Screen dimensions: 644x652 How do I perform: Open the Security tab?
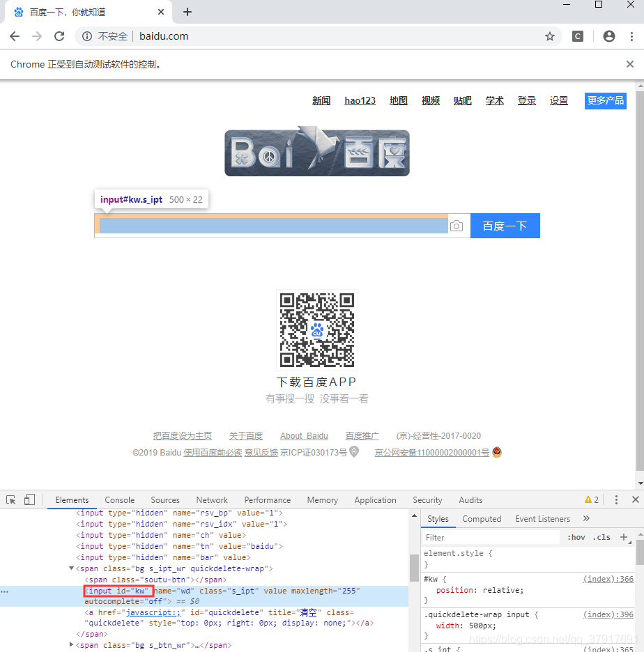pyautogui.click(x=427, y=500)
